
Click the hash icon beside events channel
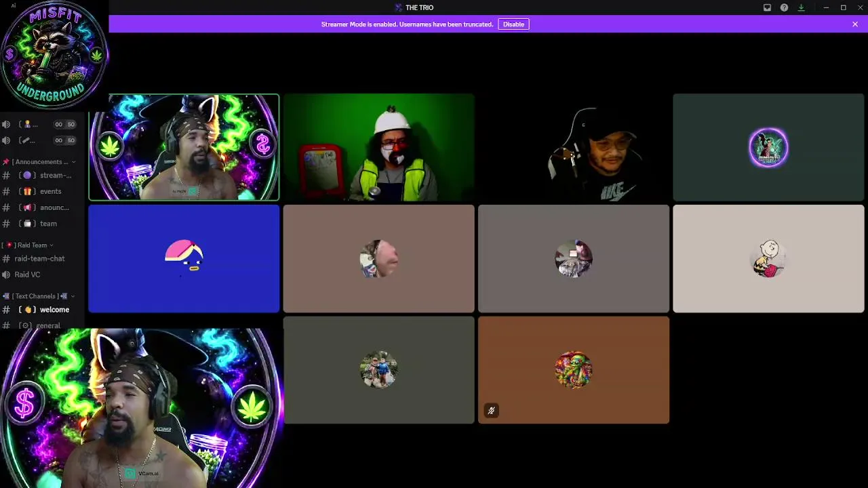click(x=6, y=192)
